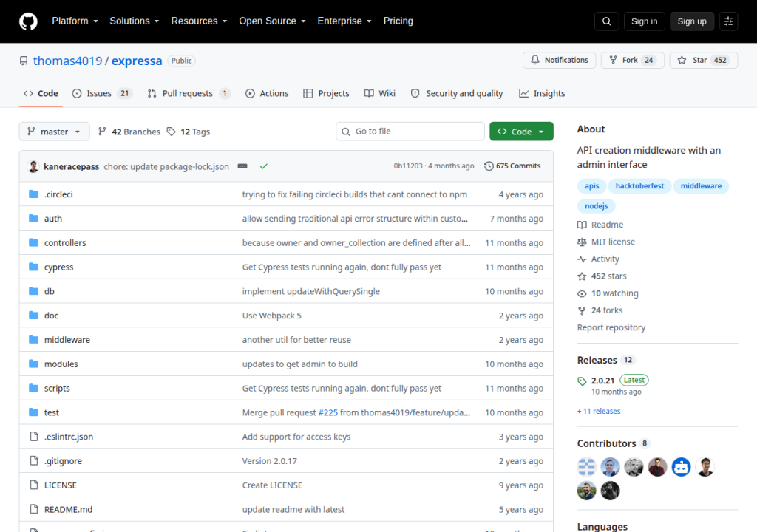This screenshot has height=532, width=757.
Task: Open Security and quality tab
Action: coord(457,94)
